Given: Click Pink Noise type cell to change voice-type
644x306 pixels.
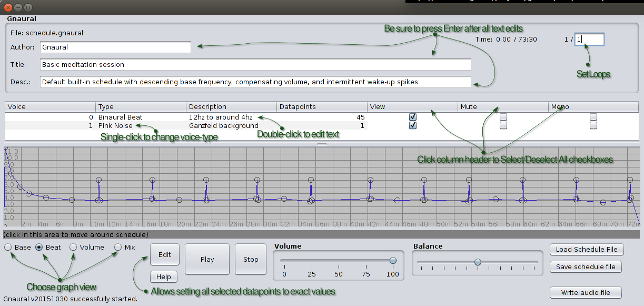Looking at the screenshot, I should pyautogui.click(x=115, y=126).
